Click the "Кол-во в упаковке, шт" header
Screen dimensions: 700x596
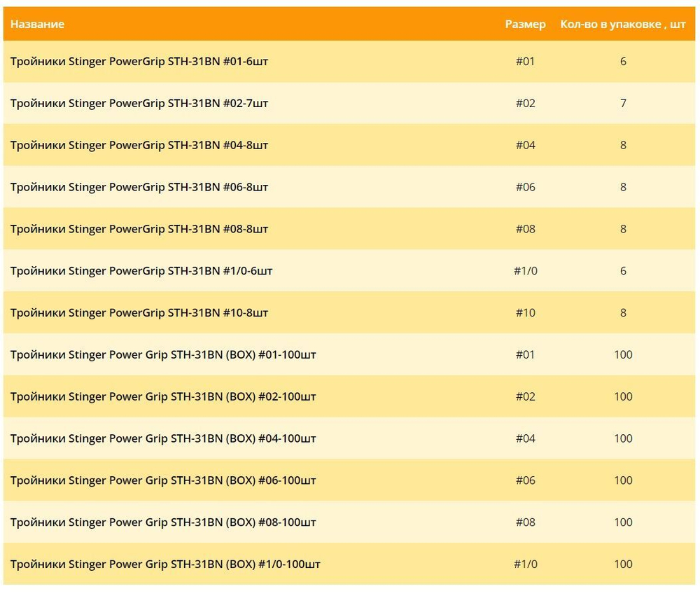point(622,24)
